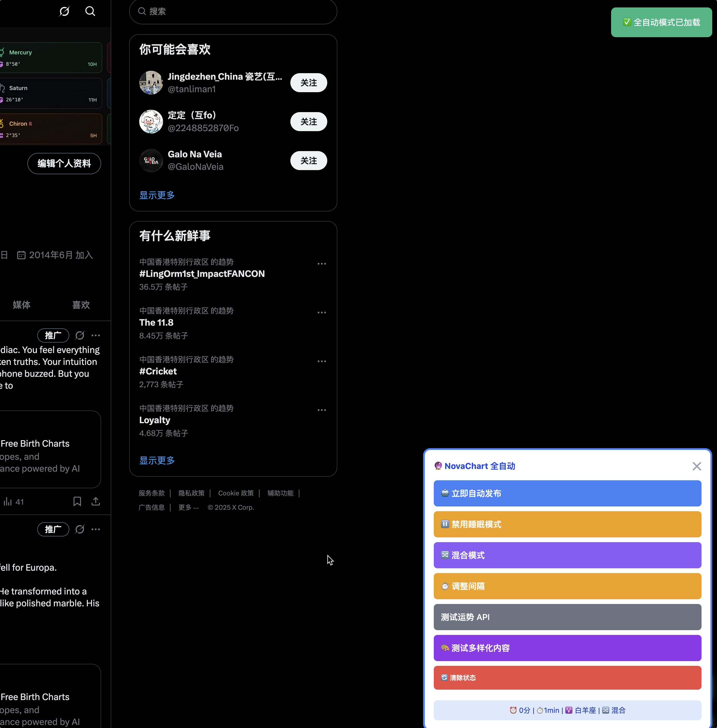Click the 编辑个人资料 button
Viewport: 717px width, 728px height.
coord(64,163)
